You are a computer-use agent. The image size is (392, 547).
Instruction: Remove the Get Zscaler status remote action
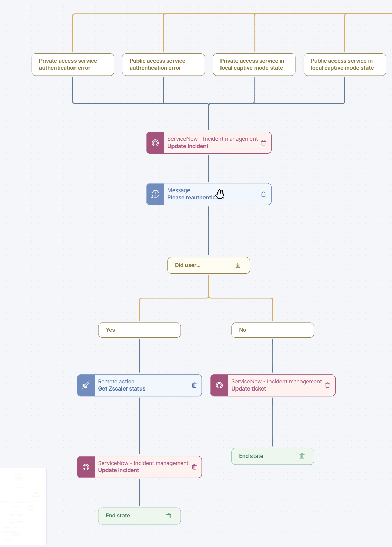(194, 385)
